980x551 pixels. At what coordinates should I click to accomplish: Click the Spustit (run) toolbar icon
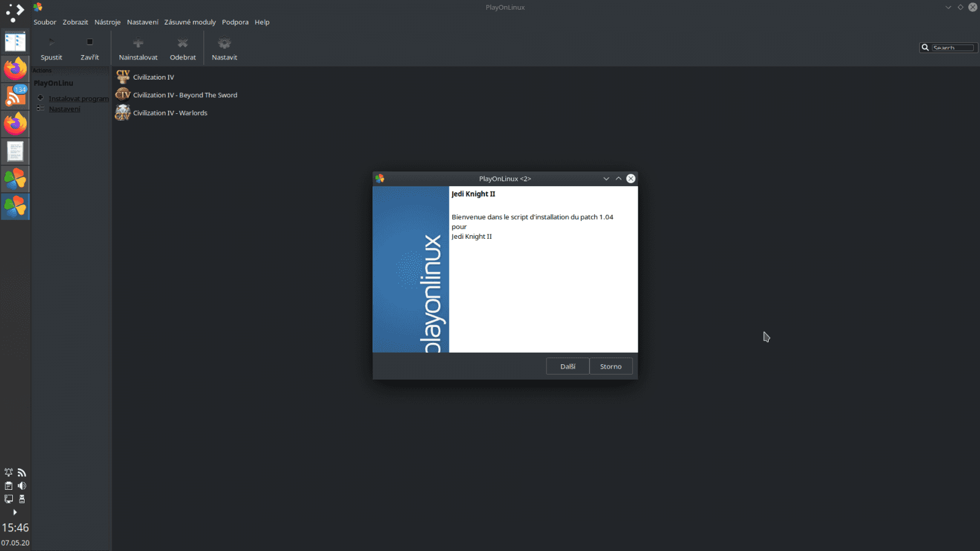pos(51,42)
